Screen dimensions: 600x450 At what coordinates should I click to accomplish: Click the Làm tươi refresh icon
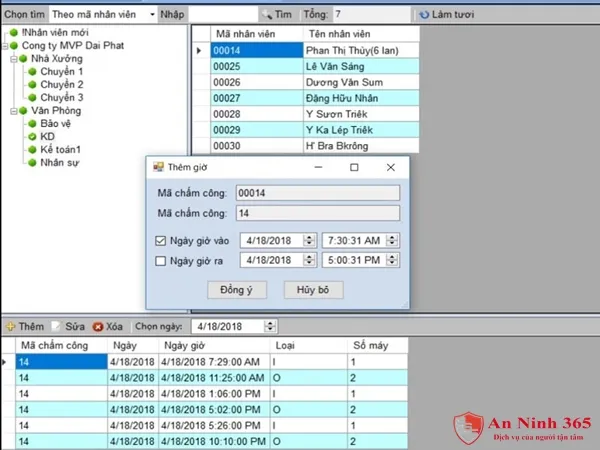point(424,15)
